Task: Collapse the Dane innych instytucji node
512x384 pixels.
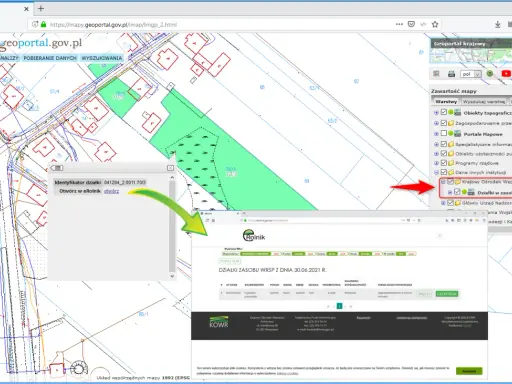Action: [436, 172]
